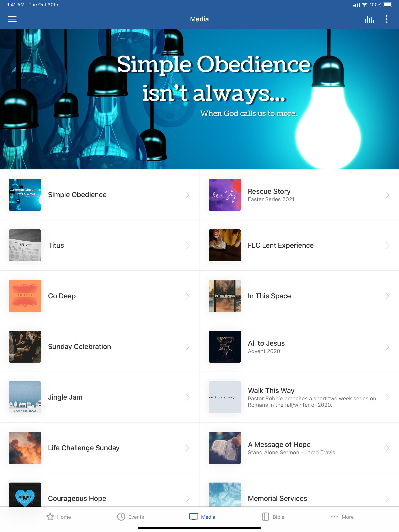Open the hamburger menu
Viewport: 399px width, 532px height.
[12, 19]
